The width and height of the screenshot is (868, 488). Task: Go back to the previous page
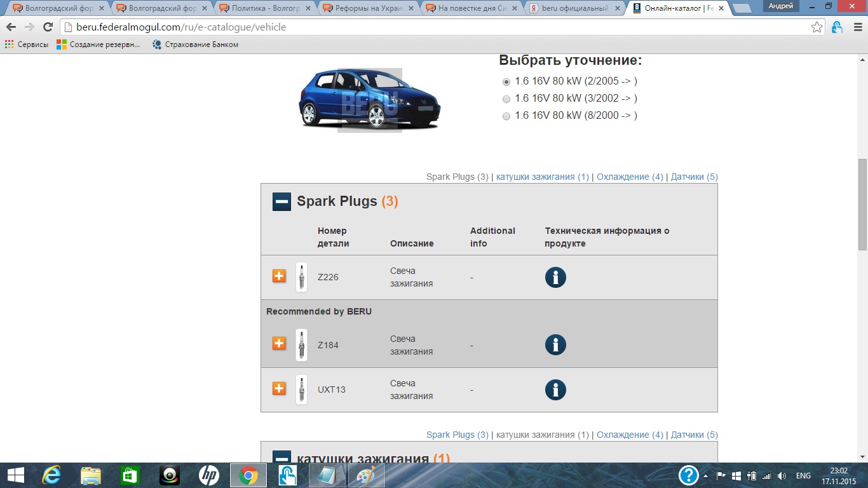tap(11, 27)
